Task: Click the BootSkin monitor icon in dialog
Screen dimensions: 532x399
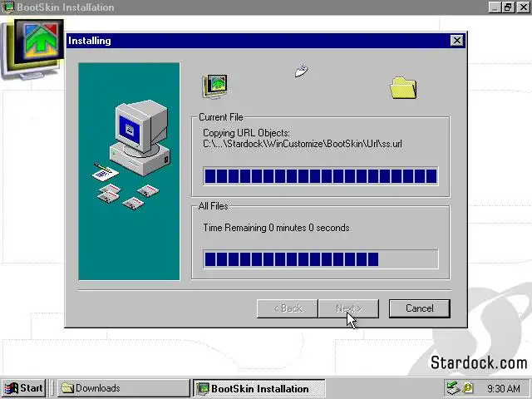Action: coord(214,86)
